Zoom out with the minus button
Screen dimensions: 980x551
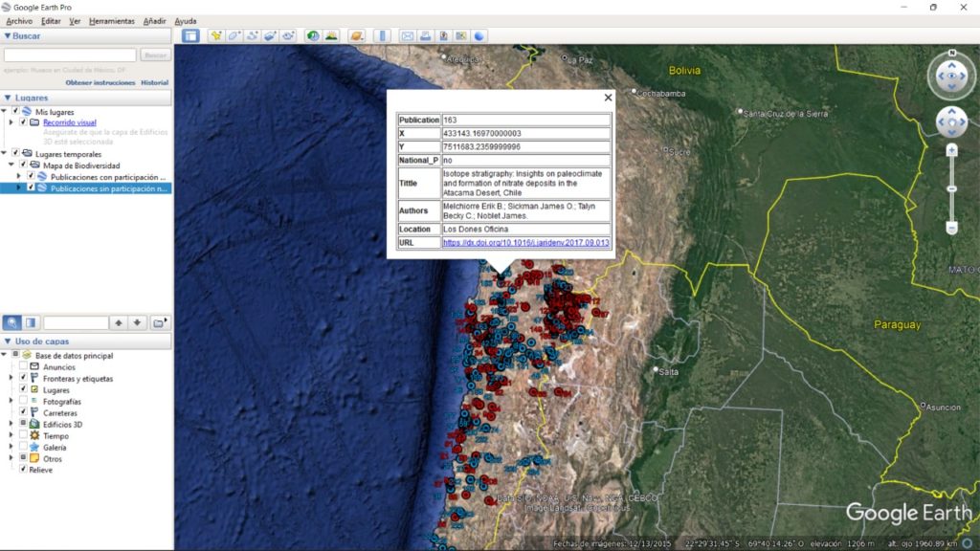pos(952,228)
